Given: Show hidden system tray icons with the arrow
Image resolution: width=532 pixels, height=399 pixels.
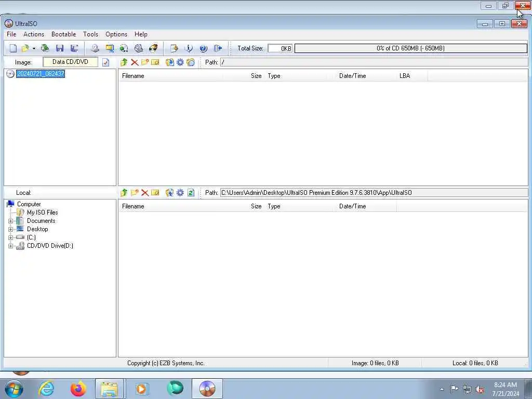Looking at the screenshot, I should coord(442,390).
